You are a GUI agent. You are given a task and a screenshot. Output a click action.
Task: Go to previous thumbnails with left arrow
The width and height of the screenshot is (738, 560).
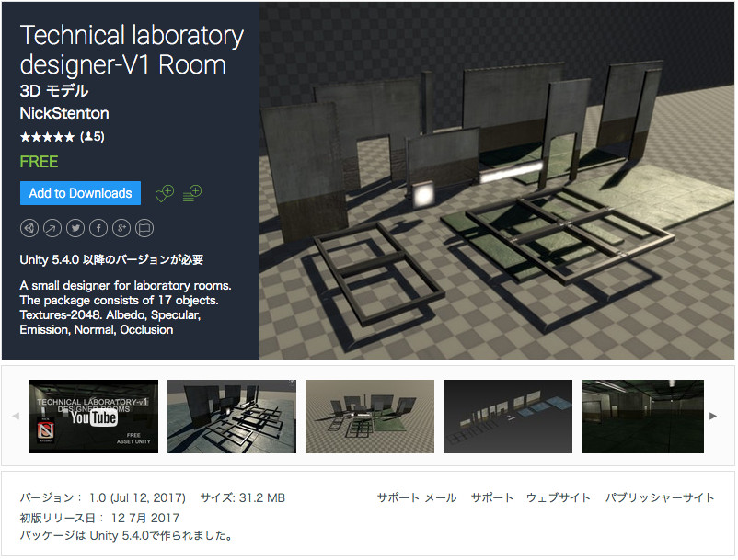point(16,417)
